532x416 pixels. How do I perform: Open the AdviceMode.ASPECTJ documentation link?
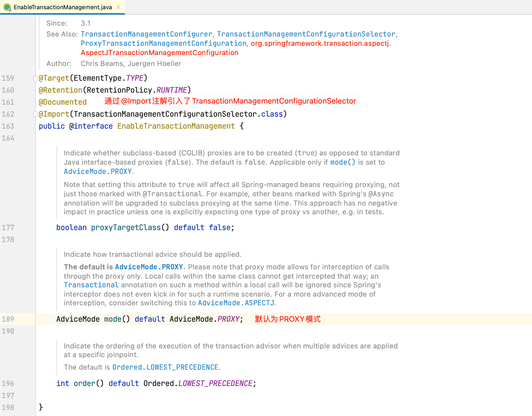point(236,303)
